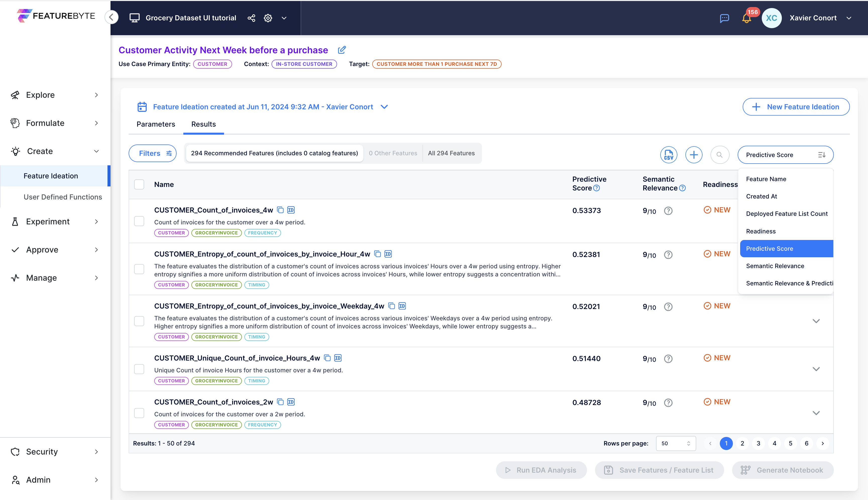Screen dimensions: 868x500
Task: Switch to the Parameters tab
Action: pyautogui.click(x=156, y=124)
